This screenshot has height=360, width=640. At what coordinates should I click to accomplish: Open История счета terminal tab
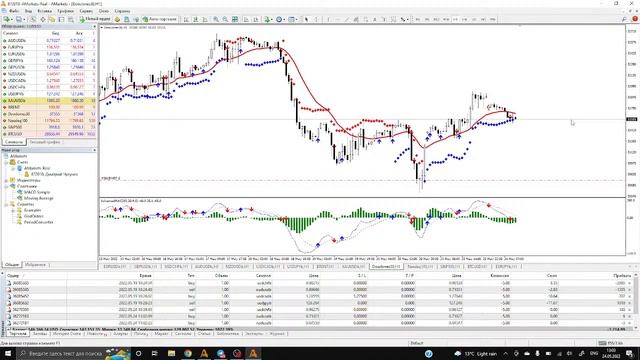[67, 334]
